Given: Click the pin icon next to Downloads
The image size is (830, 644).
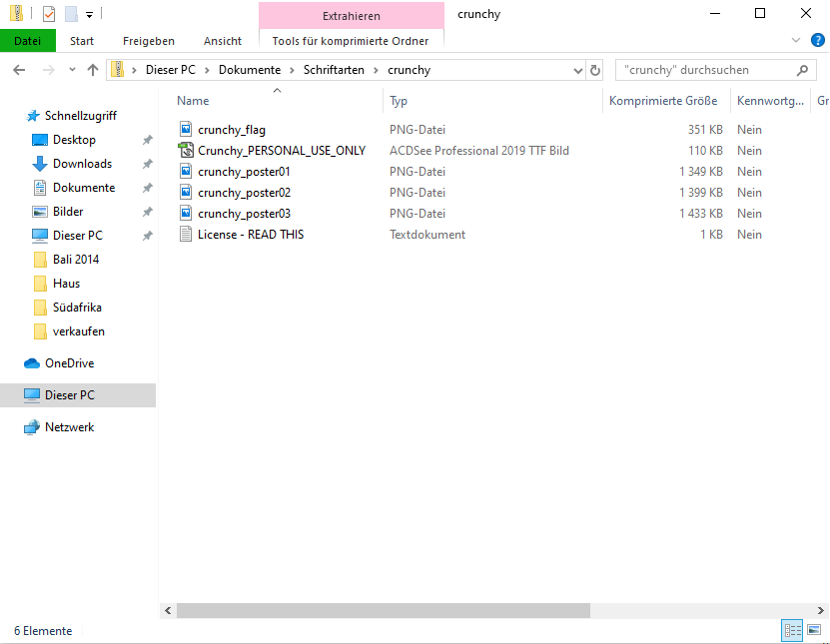Looking at the screenshot, I should 147,164.
